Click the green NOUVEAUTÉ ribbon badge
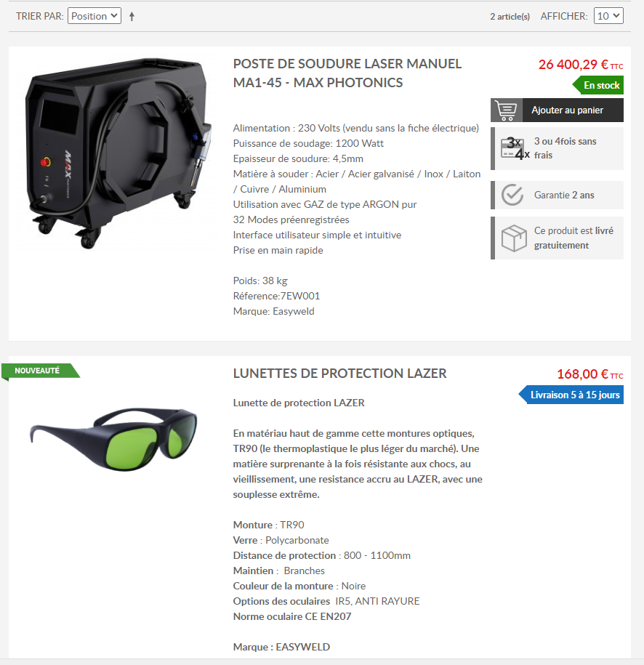The image size is (644, 665). [x=40, y=371]
